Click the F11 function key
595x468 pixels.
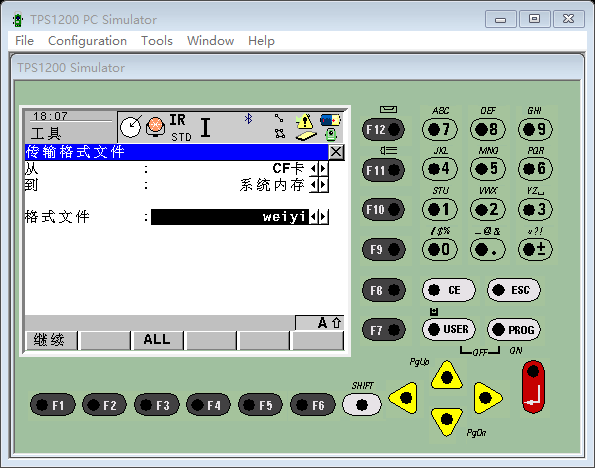tap(383, 170)
